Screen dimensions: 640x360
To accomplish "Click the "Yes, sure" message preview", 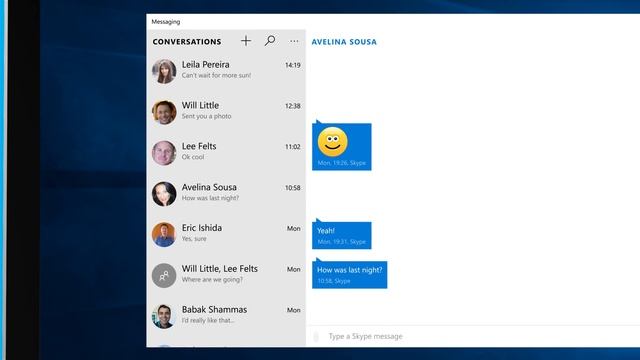I will click(x=194, y=239).
